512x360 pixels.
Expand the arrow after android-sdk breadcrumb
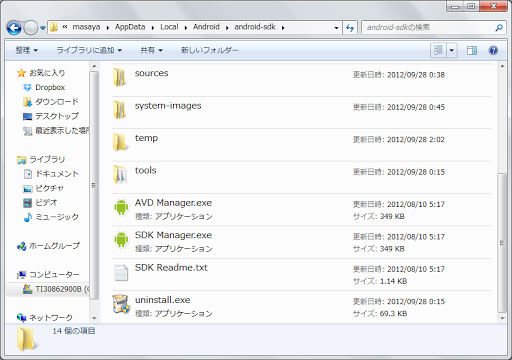tap(283, 28)
